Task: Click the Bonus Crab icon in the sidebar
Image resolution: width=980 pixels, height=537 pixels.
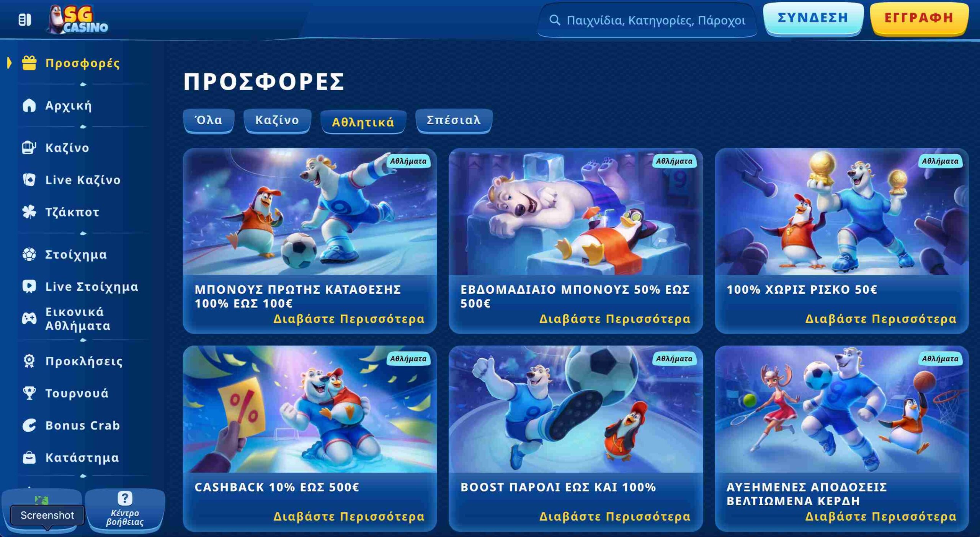Action: click(29, 425)
